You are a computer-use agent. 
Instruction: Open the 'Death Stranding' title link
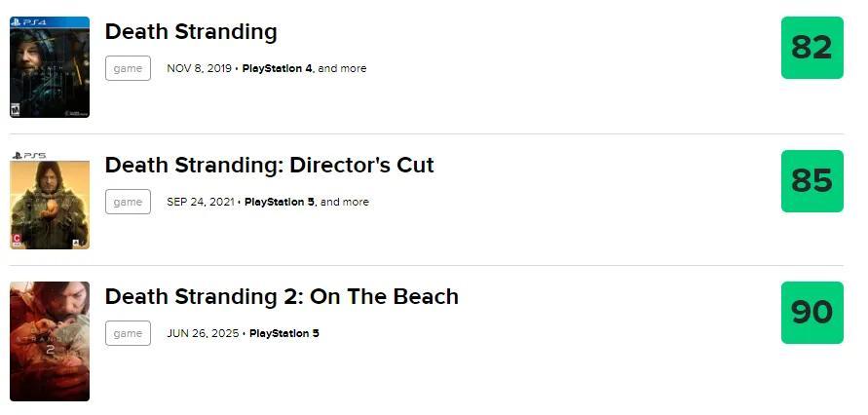191,32
